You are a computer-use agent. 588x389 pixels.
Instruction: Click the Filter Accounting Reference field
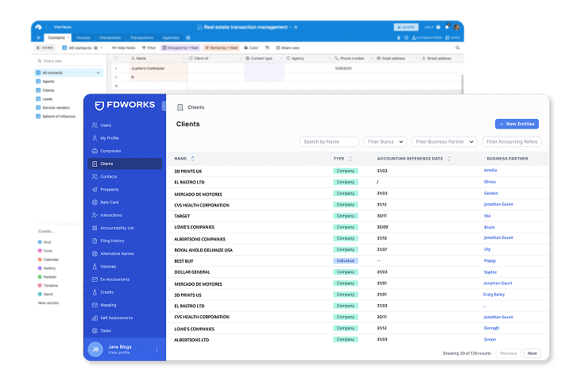coord(512,141)
